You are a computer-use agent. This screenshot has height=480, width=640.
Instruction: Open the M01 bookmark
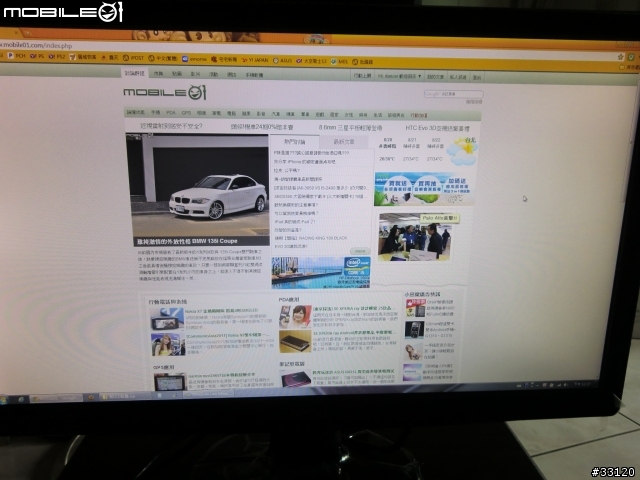click(340, 61)
